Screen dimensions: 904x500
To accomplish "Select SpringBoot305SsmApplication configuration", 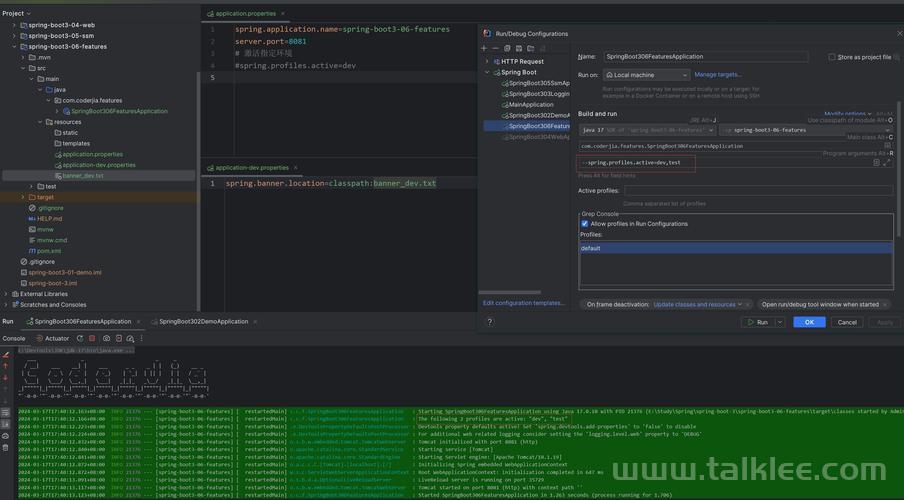I will point(535,84).
